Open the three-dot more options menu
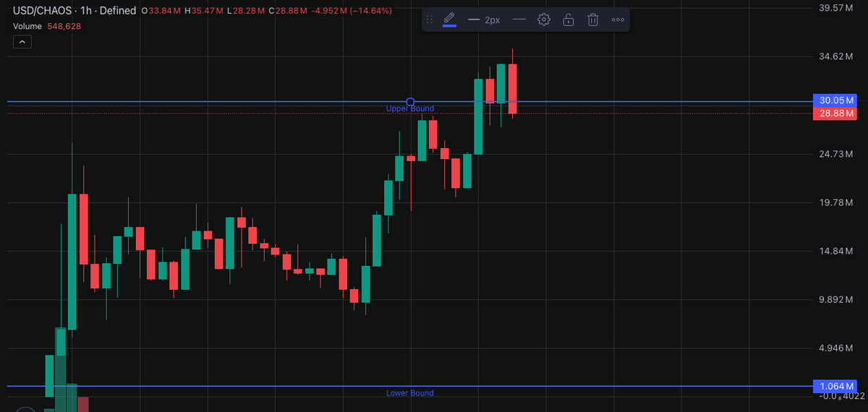Image resolution: width=868 pixels, height=412 pixels. [617, 20]
